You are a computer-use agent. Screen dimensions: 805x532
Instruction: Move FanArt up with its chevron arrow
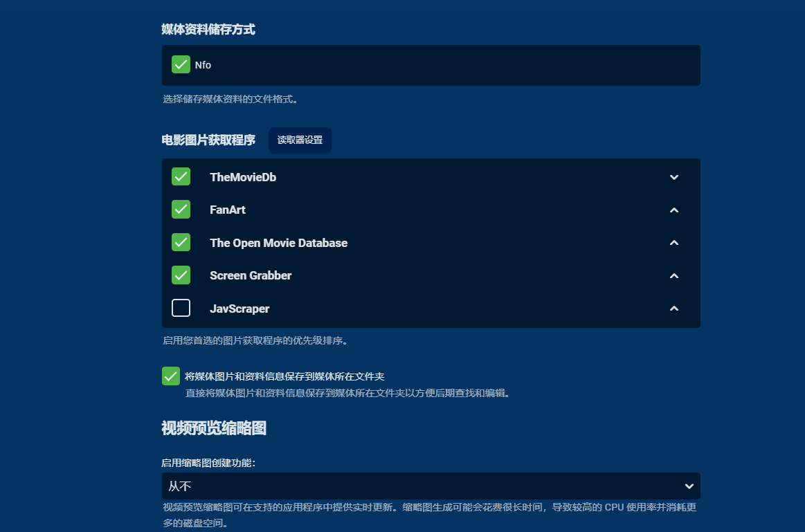[x=674, y=210]
